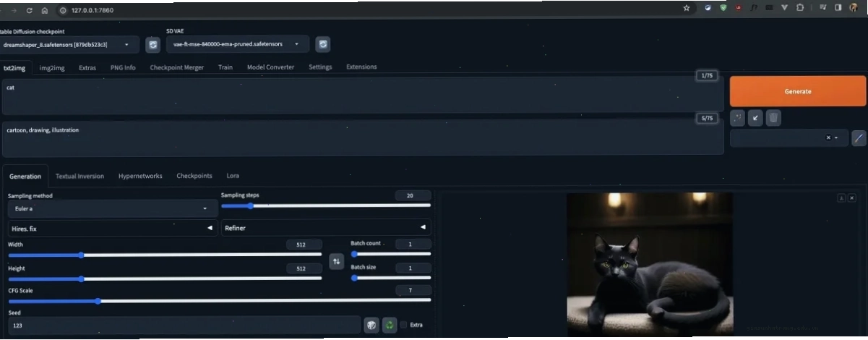The width and height of the screenshot is (868, 340).
Task: Open the red circular extension icon
Action: tap(738, 8)
